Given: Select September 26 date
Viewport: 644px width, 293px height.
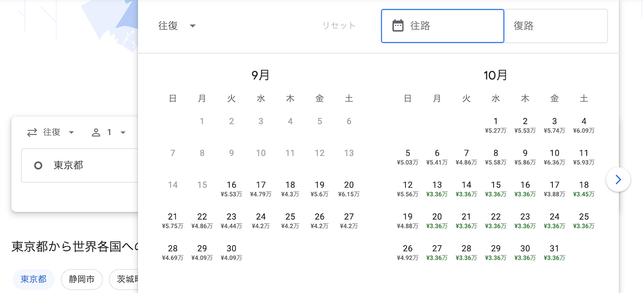Looking at the screenshot, I should 319,221.
